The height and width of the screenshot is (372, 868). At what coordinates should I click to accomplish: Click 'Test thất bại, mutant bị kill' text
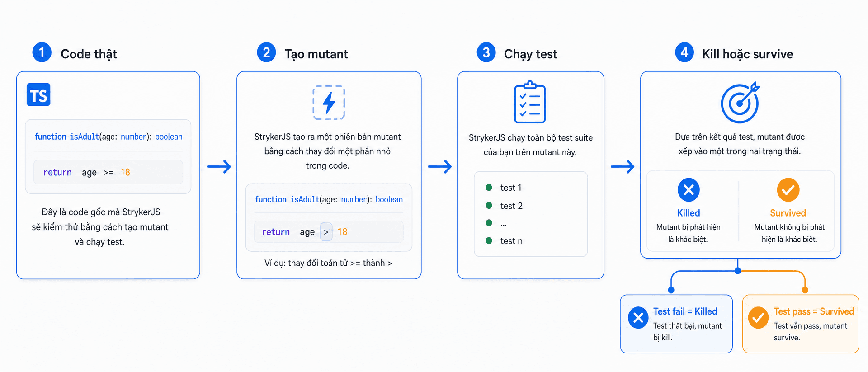coord(687,331)
